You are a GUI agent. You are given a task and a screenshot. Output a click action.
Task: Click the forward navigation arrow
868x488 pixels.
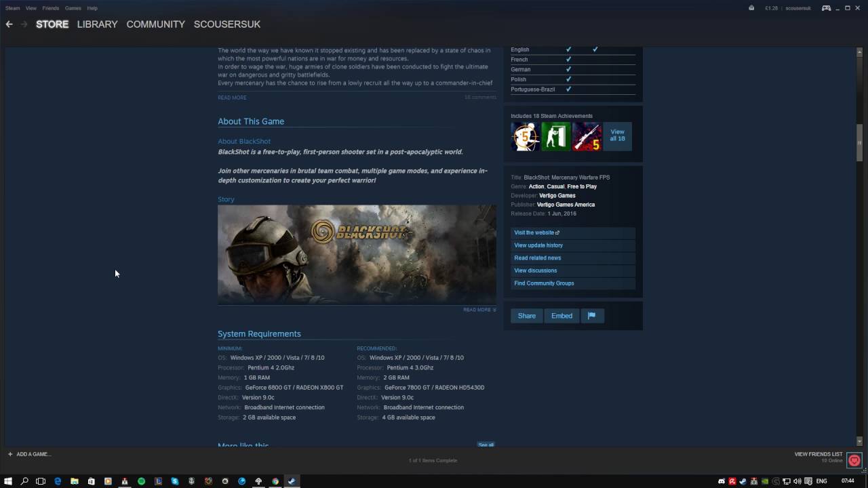24,24
